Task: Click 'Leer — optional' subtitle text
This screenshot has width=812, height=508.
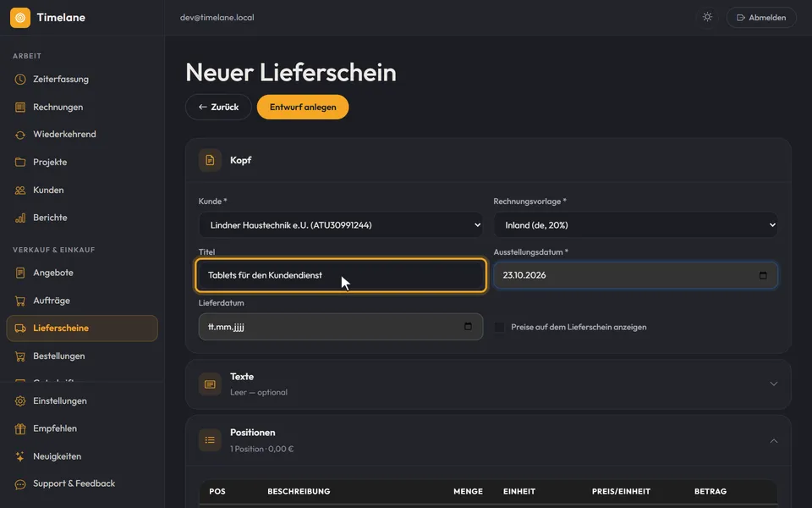Action: [x=259, y=392]
